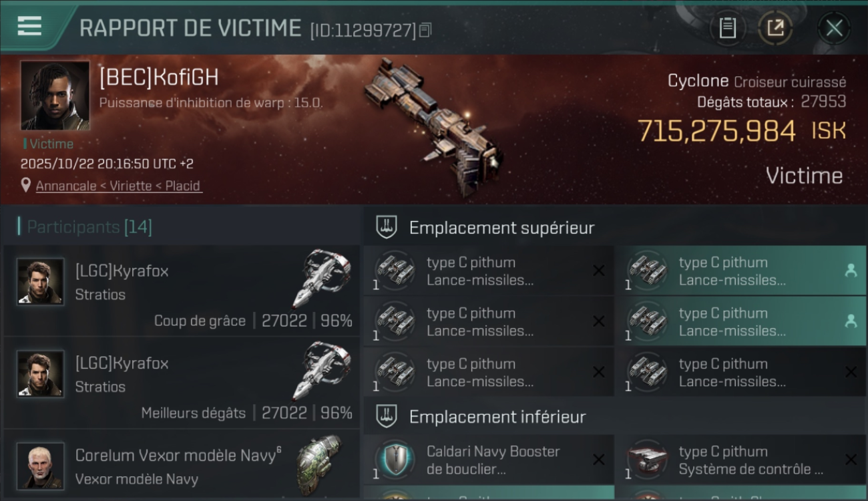Close the victim report panel
Viewport: 868px width, 501px height.
pyautogui.click(x=834, y=28)
